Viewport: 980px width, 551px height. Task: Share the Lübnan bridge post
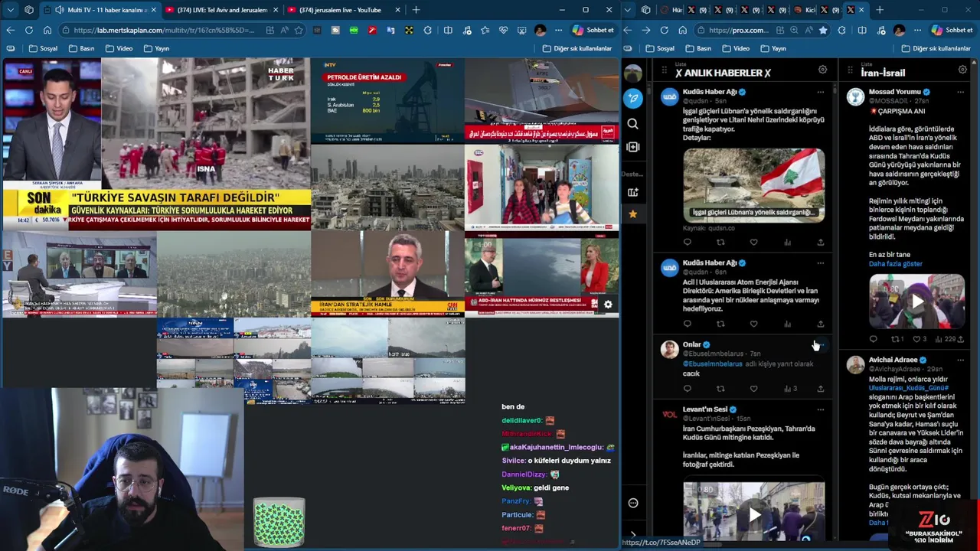click(820, 243)
